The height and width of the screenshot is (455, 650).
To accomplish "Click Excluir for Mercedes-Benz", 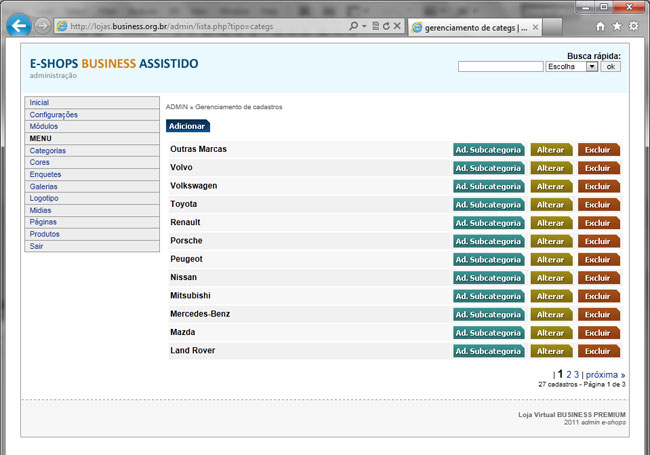I will click(598, 314).
